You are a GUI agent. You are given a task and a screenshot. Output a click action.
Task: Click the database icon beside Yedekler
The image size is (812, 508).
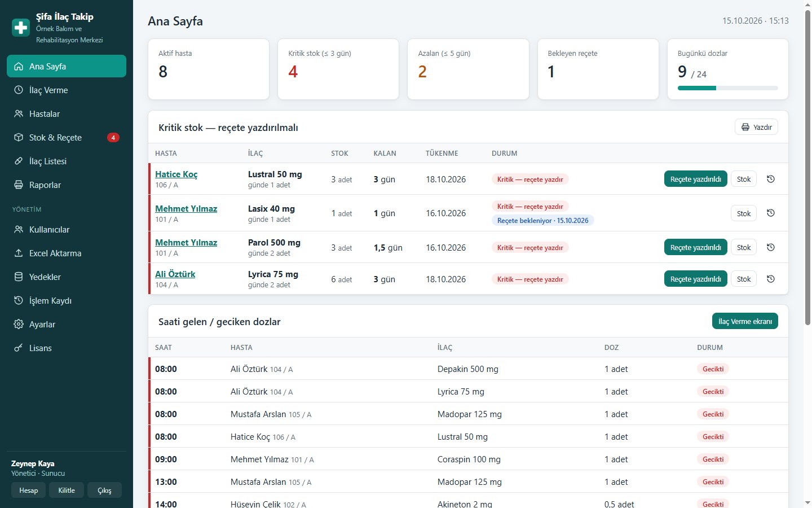[19, 277]
